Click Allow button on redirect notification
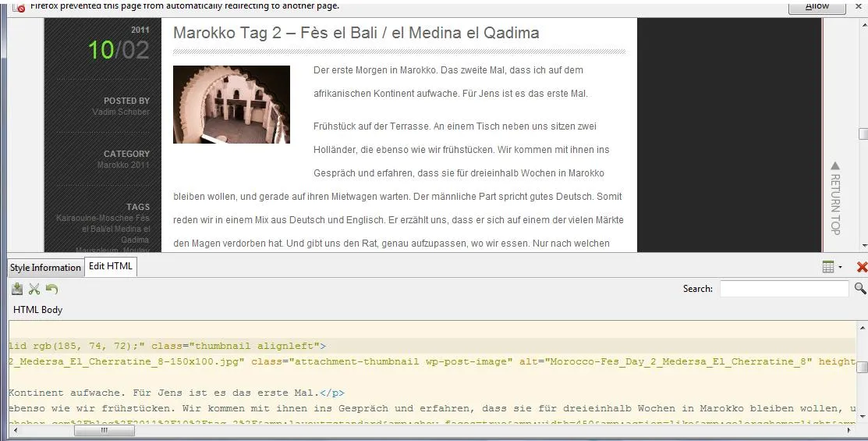The height and width of the screenshot is (441, 868). (817, 7)
